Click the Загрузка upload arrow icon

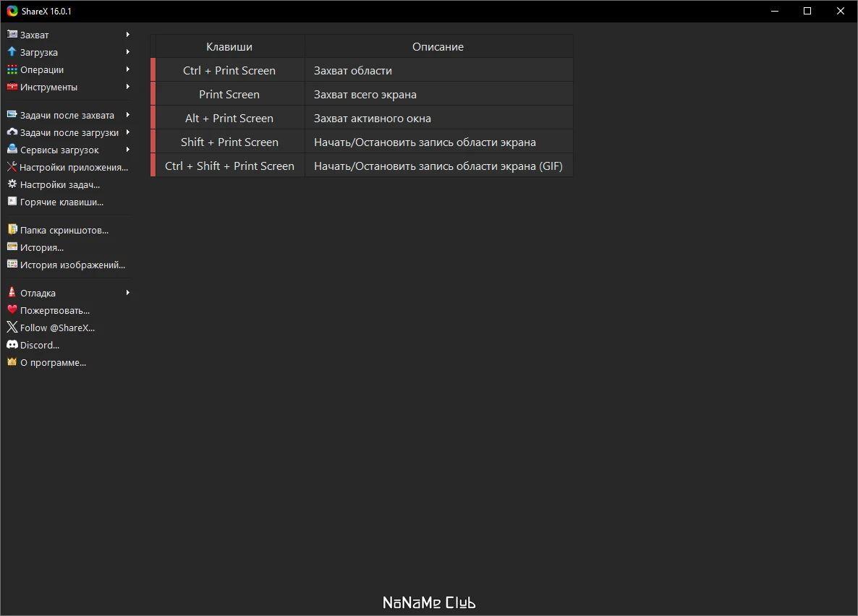[12, 52]
